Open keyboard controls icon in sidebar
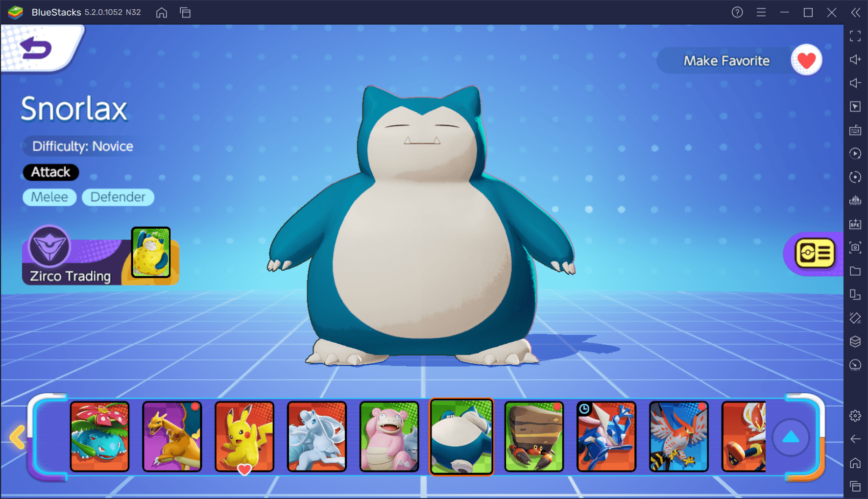Image resolution: width=868 pixels, height=499 pixels. (x=855, y=130)
